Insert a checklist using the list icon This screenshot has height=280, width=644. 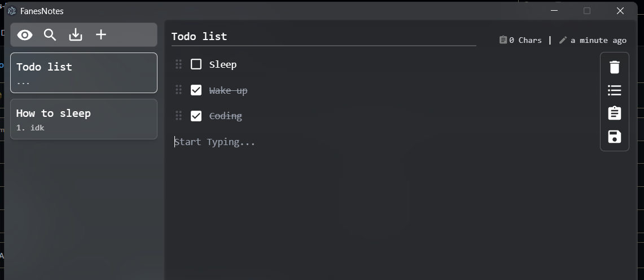tap(615, 90)
